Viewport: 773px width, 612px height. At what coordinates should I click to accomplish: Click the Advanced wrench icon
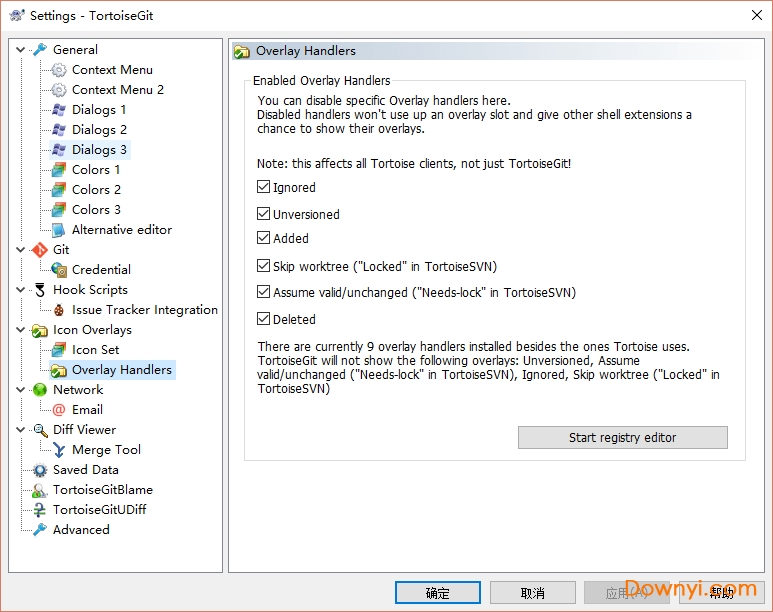coord(40,530)
